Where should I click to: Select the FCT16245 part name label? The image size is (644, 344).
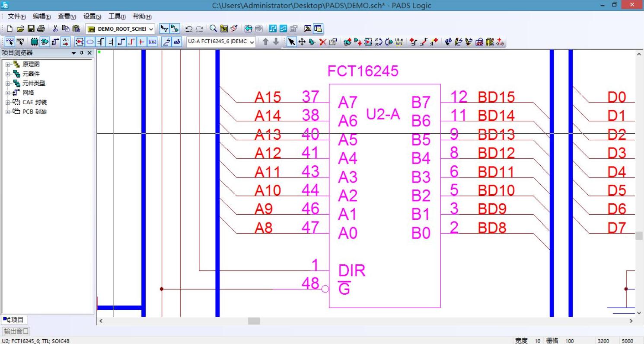pos(363,71)
